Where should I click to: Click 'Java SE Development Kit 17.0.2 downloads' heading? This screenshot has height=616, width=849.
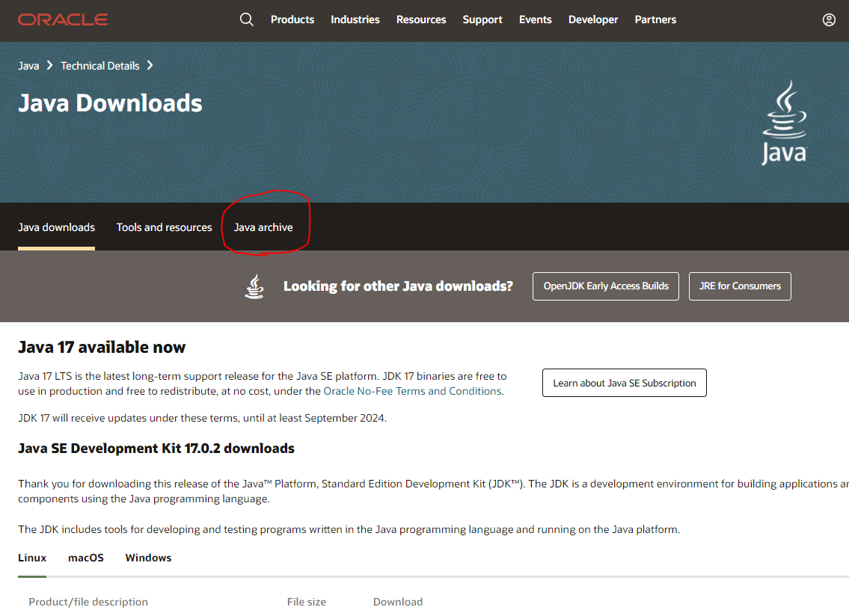156,449
